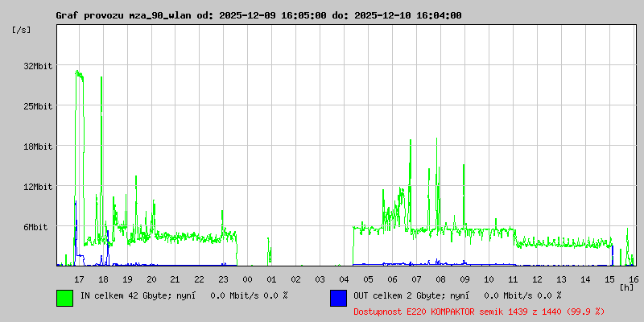Click the '07' hour label on x-axis
The width and height of the screenshot is (644, 322).
[416, 279]
